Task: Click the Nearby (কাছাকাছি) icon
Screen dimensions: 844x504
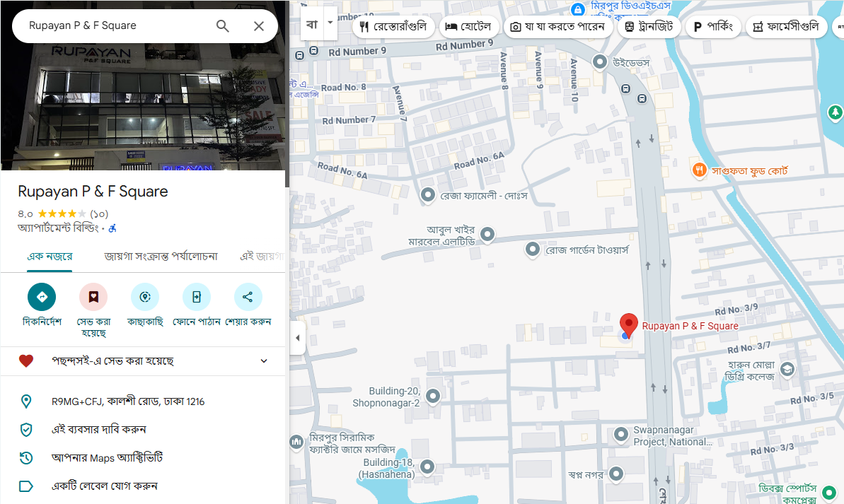Action: [x=145, y=297]
